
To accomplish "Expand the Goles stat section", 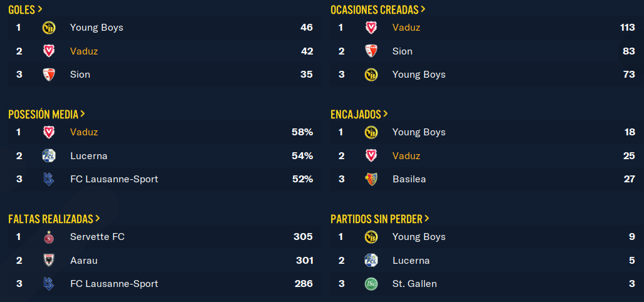I will point(25,9).
